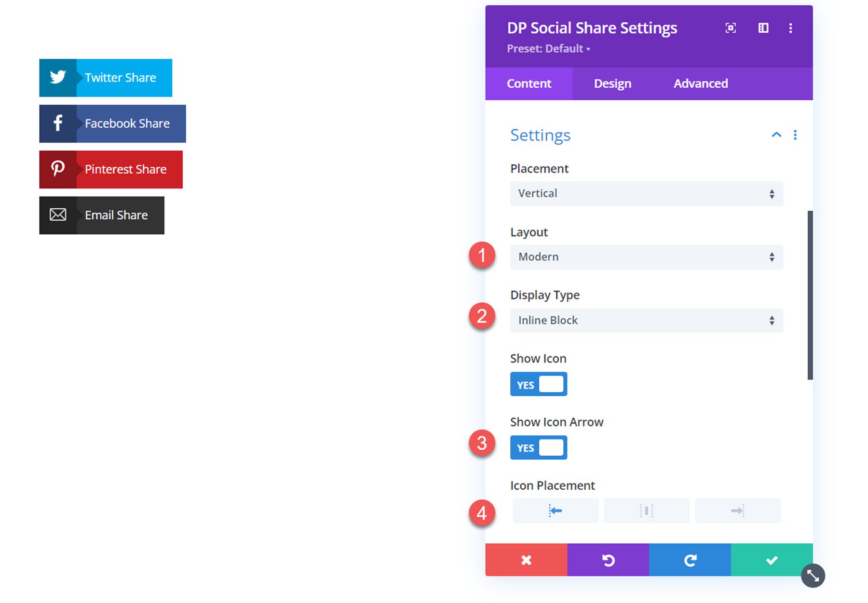Screen dimensions: 868x603
Task: Select the center icon placement option
Action: tap(646, 510)
